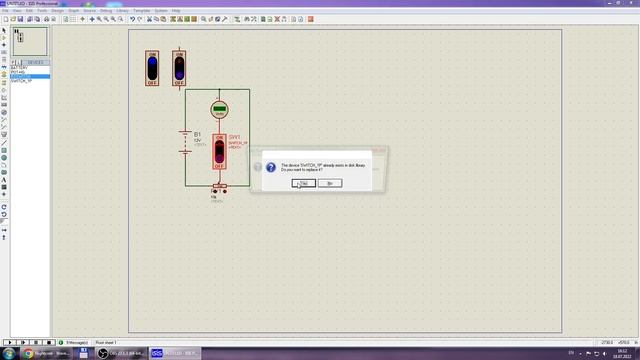640x360 pixels.
Task: Click the Rotate Clockwise icon
Action: [4, 207]
